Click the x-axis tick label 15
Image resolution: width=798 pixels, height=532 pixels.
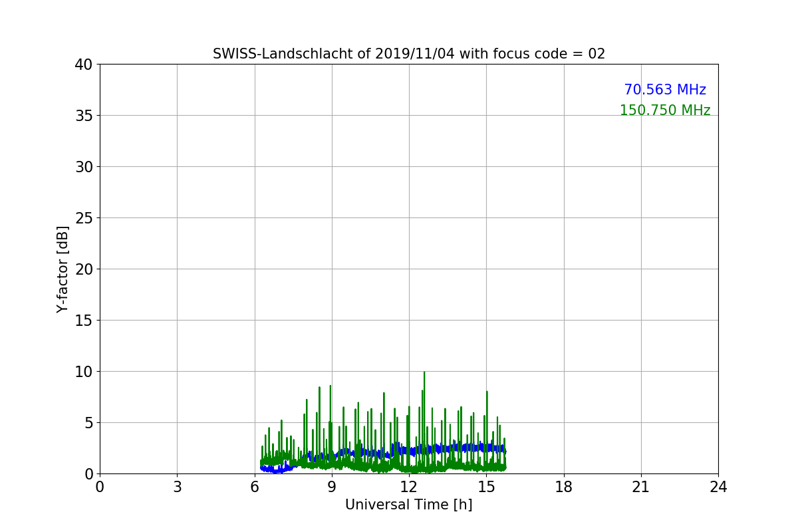tap(486, 487)
